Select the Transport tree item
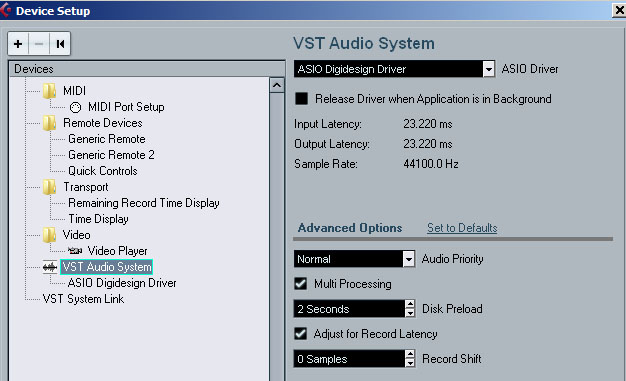The width and height of the screenshot is (626, 381). 85,187
